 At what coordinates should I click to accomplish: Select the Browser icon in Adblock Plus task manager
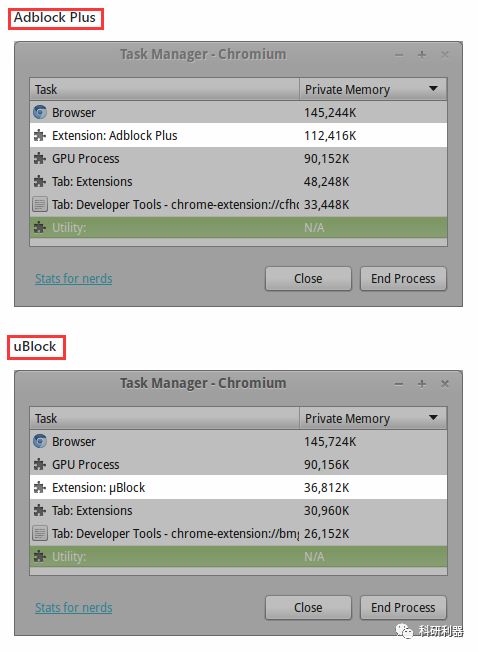pos(39,112)
